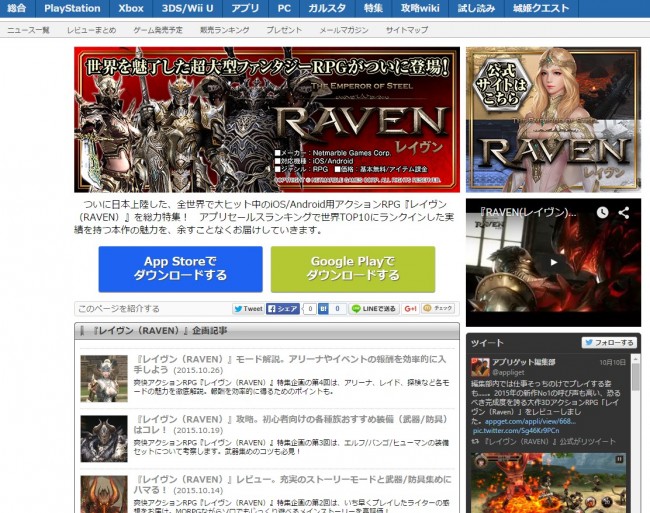Viewport: 650px width, 513px height.
Task: Go to ニュース一覧 submenu link
Action: pyautogui.click(x=28, y=30)
